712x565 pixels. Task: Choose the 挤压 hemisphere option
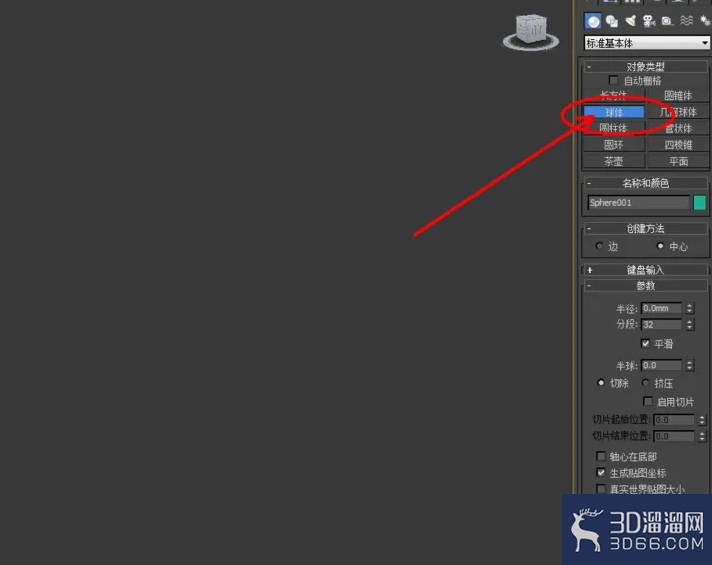645,382
